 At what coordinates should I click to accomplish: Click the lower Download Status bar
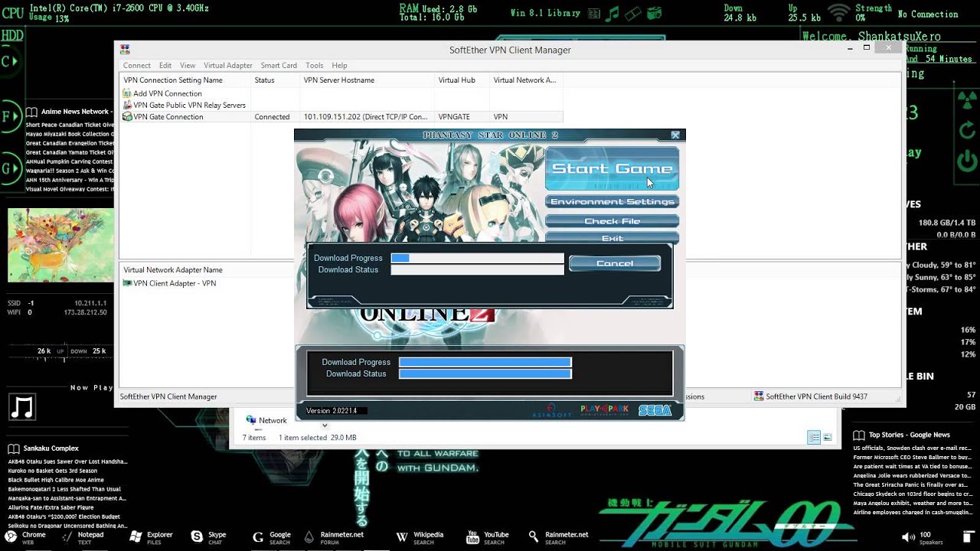click(485, 373)
